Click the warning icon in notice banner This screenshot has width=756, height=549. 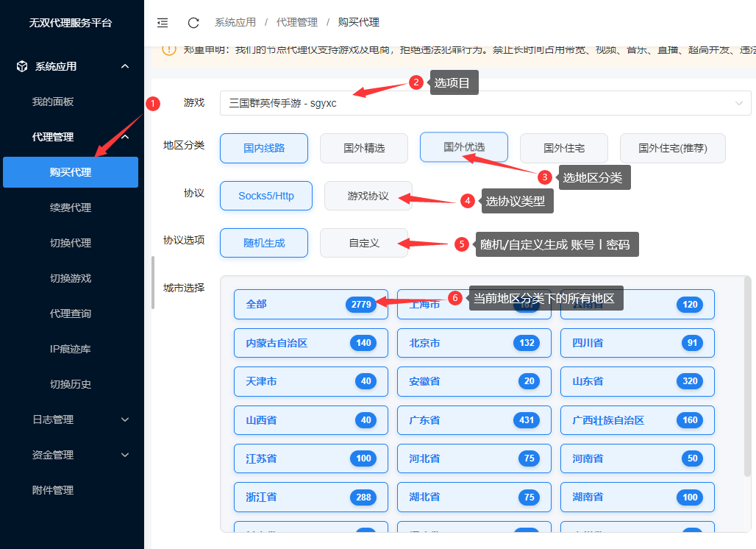[x=169, y=49]
